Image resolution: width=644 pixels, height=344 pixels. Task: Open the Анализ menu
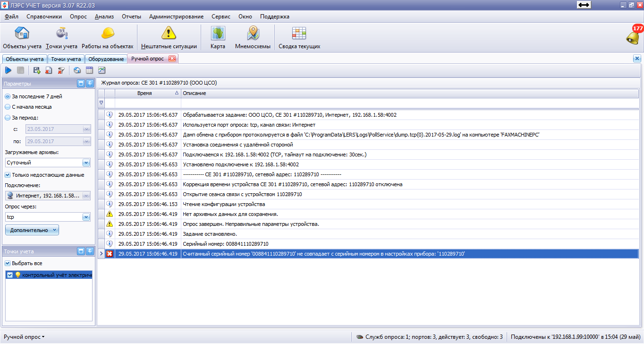click(x=104, y=17)
